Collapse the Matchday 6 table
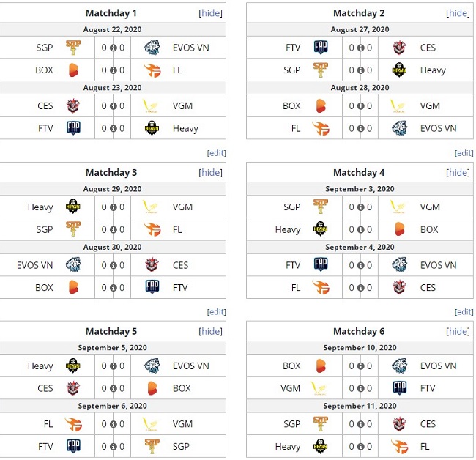The width and height of the screenshot is (476, 460). tap(458, 331)
